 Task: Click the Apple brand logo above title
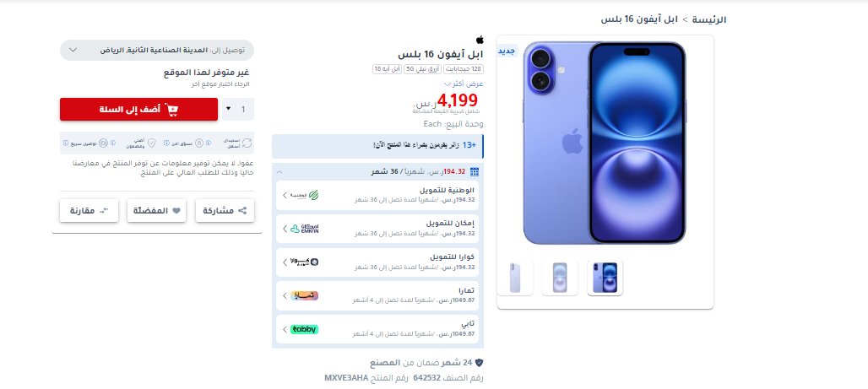pyautogui.click(x=480, y=40)
